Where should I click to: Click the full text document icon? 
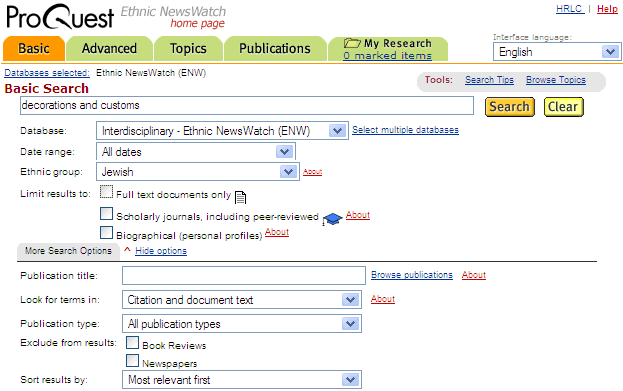pos(240,197)
